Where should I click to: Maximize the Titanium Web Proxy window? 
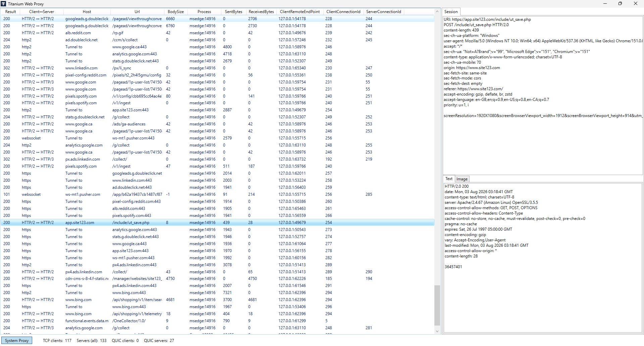(x=620, y=4)
